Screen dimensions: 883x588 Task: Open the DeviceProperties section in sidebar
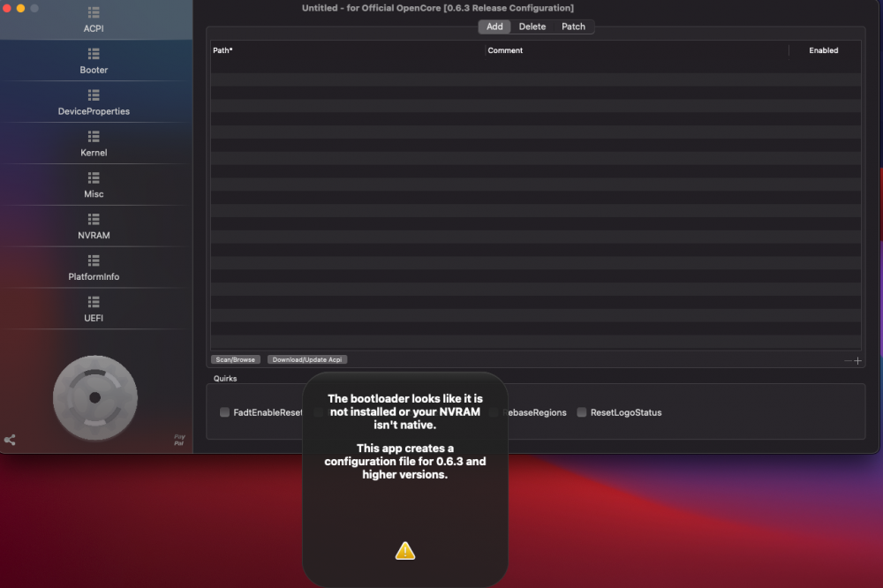pyautogui.click(x=94, y=102)
